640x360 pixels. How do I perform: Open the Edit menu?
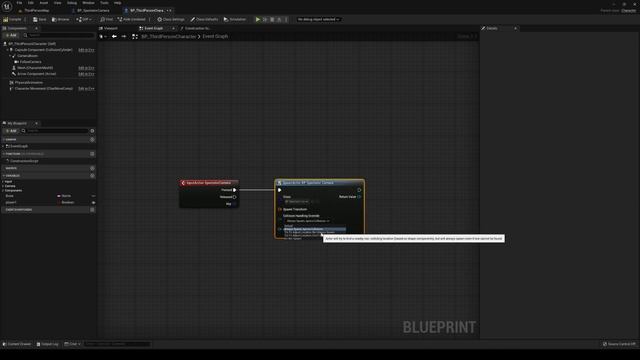[x=31, y=3]
